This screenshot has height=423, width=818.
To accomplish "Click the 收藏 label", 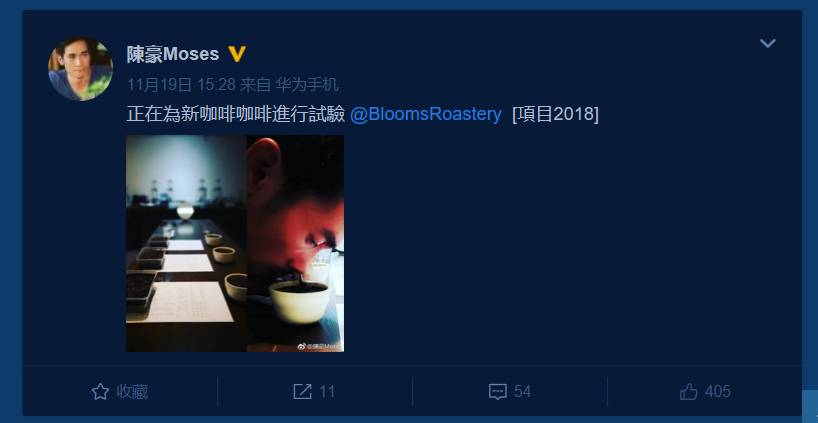I will click(x=132, y=392).
